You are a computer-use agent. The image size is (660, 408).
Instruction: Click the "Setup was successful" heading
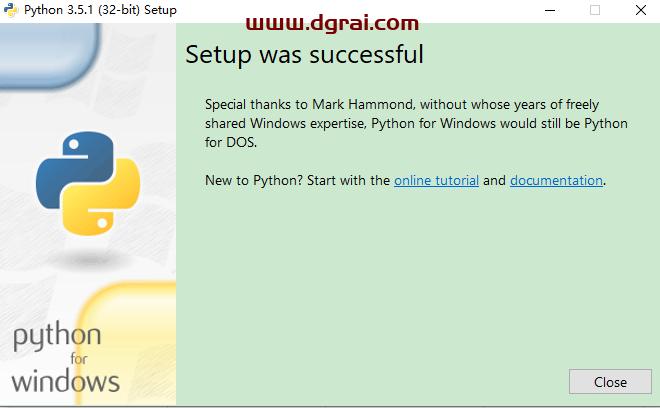coord(304,54)
